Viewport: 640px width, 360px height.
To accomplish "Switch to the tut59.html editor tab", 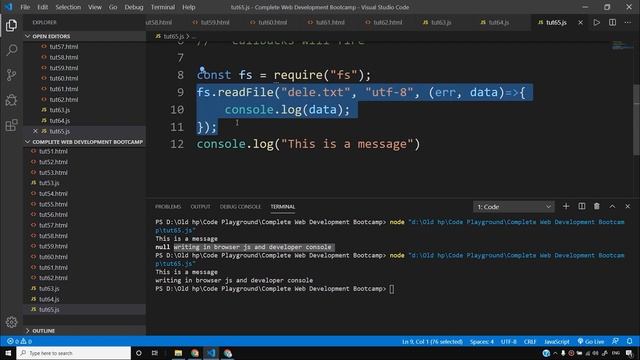I will pyautogui.click(x=215, y=22).
